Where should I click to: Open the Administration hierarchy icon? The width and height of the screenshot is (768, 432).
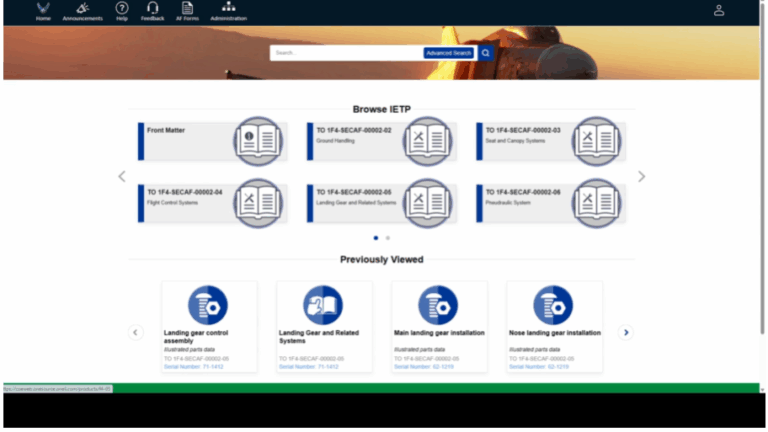(228, 9)
